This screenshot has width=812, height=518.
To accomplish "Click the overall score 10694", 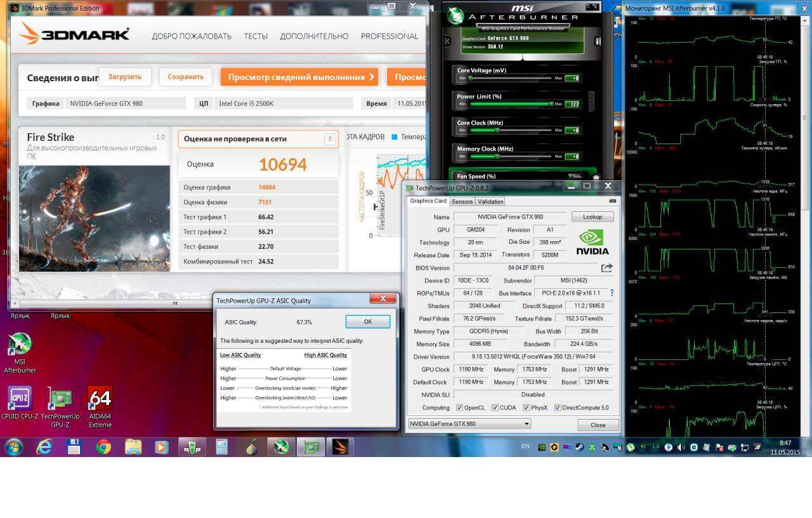I will pos(283,164).
